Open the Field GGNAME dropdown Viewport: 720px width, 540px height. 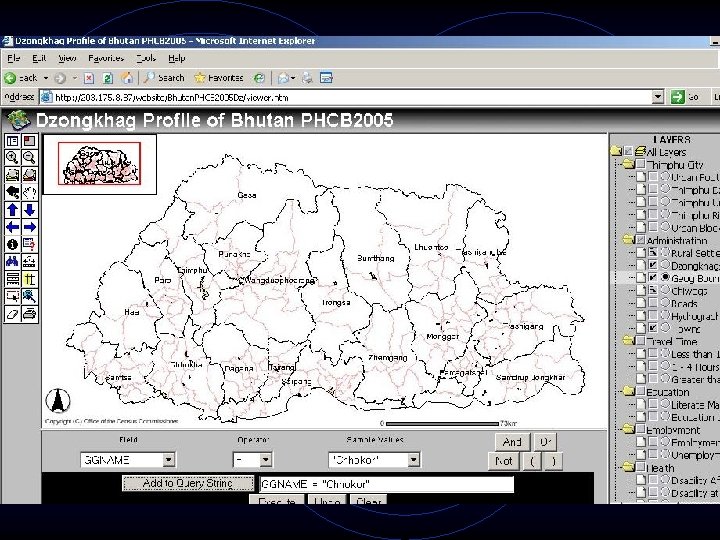click(x=169, y=460)
